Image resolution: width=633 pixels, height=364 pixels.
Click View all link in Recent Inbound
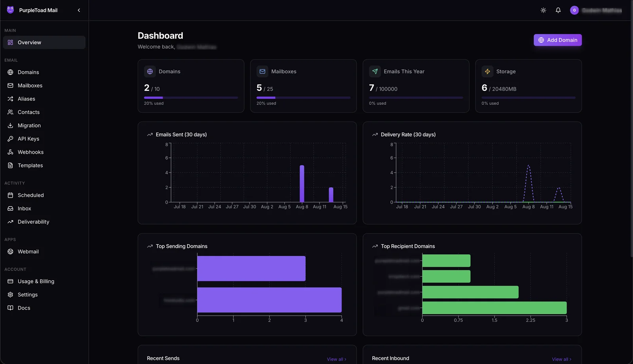coord(561,359)
